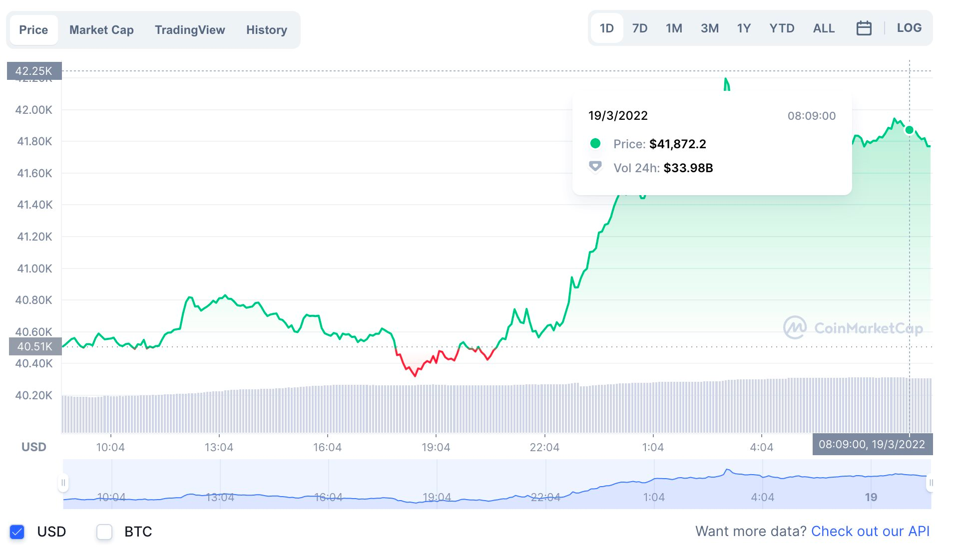Viewport: 958px width, 560px height.
Task: Click the 16:04 time axis label
Action: [x=327, y=447]
